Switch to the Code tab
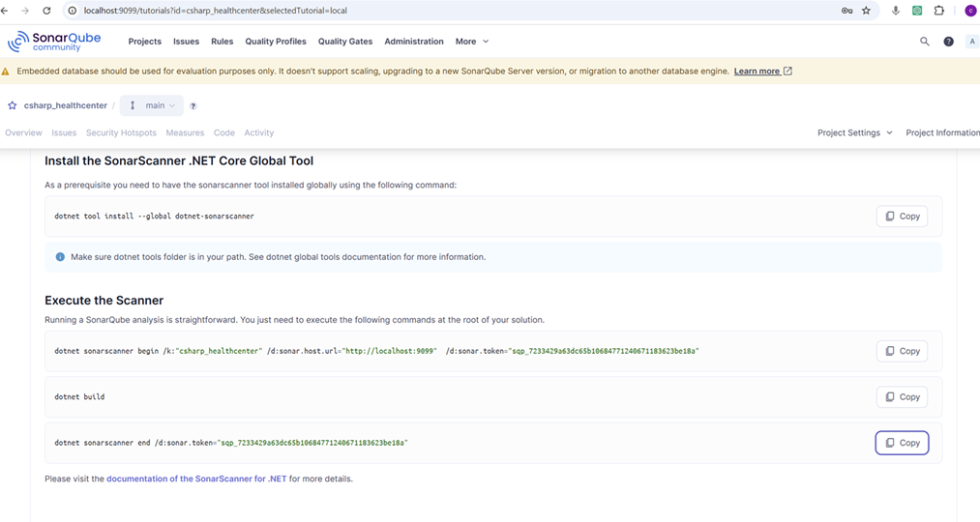 tap(224, 133)
